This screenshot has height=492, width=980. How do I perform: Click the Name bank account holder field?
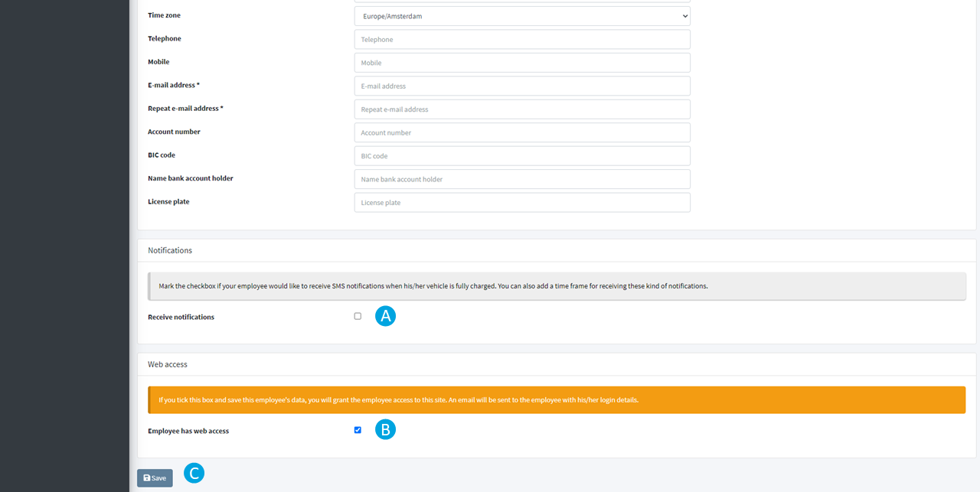click(x=522, y=179)
